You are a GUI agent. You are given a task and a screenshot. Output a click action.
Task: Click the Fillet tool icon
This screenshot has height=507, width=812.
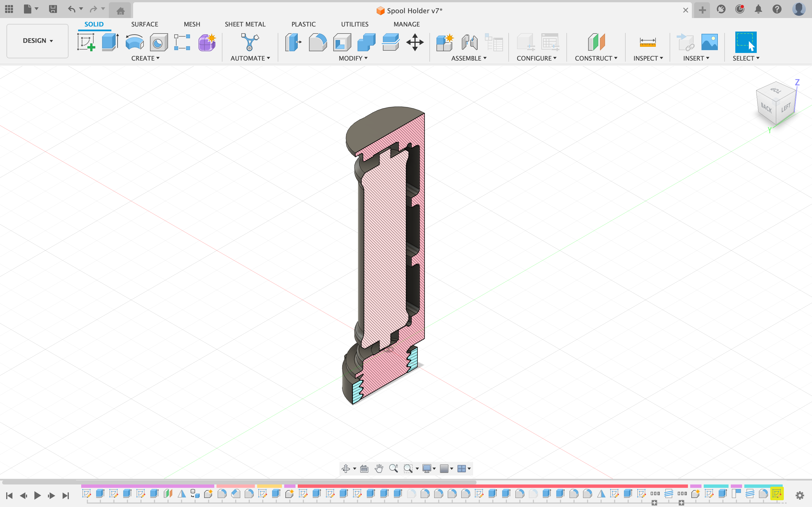pyautogui.click(x=317, y=42)
